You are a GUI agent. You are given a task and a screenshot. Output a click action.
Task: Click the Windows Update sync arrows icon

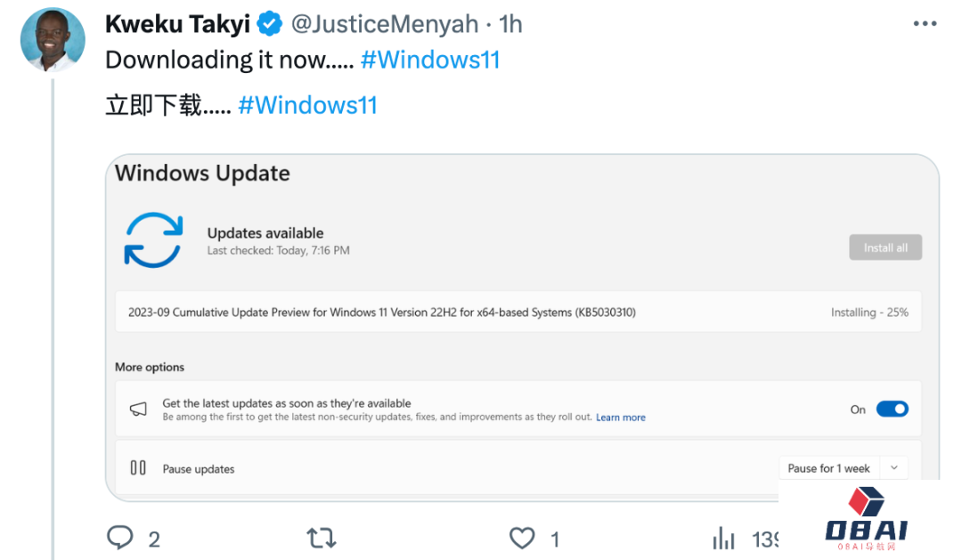click(x=153, y=240)
